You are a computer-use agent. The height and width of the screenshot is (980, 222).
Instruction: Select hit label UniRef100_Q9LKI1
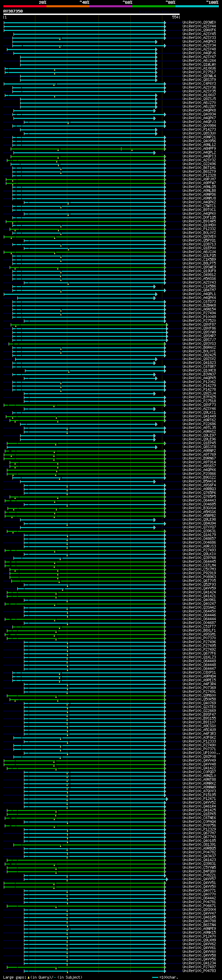(x=199, y=412)
